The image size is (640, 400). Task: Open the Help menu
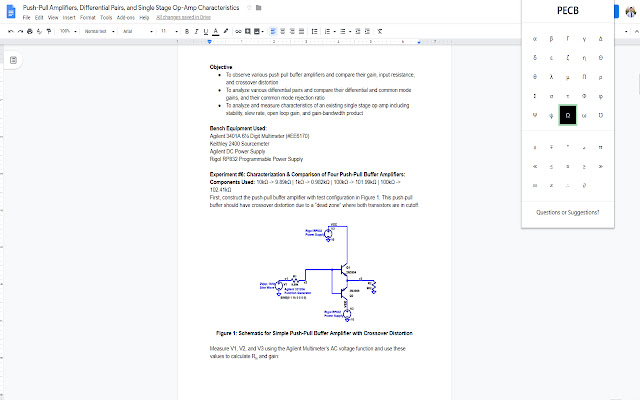(x=144, y=18)
